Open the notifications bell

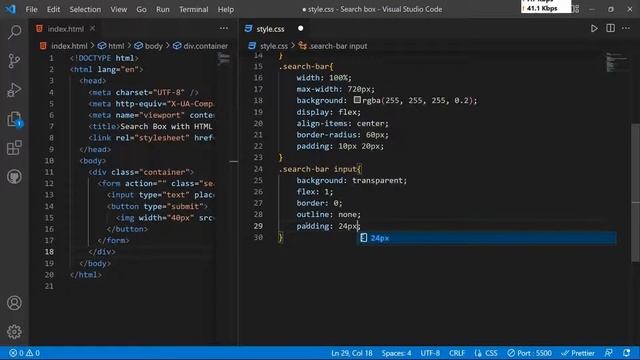pyautogui.click(x=627, y=353)
